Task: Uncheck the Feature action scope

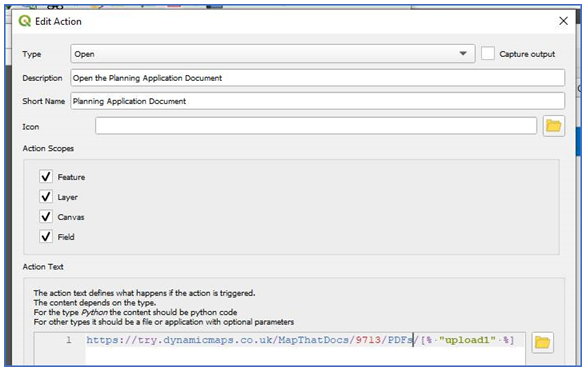Action: pyautogui.click(x=46, y=177)
